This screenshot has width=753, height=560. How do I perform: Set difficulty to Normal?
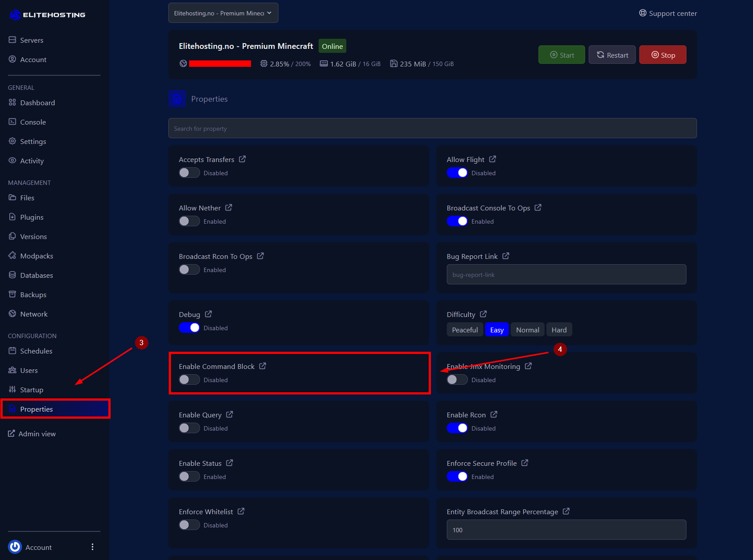click(x=527, y=330)
